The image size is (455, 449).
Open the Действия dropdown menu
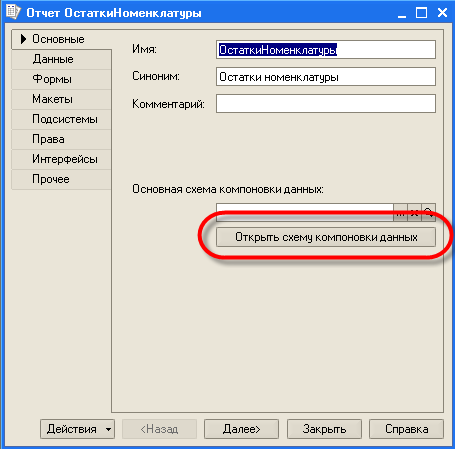[77, 429]
